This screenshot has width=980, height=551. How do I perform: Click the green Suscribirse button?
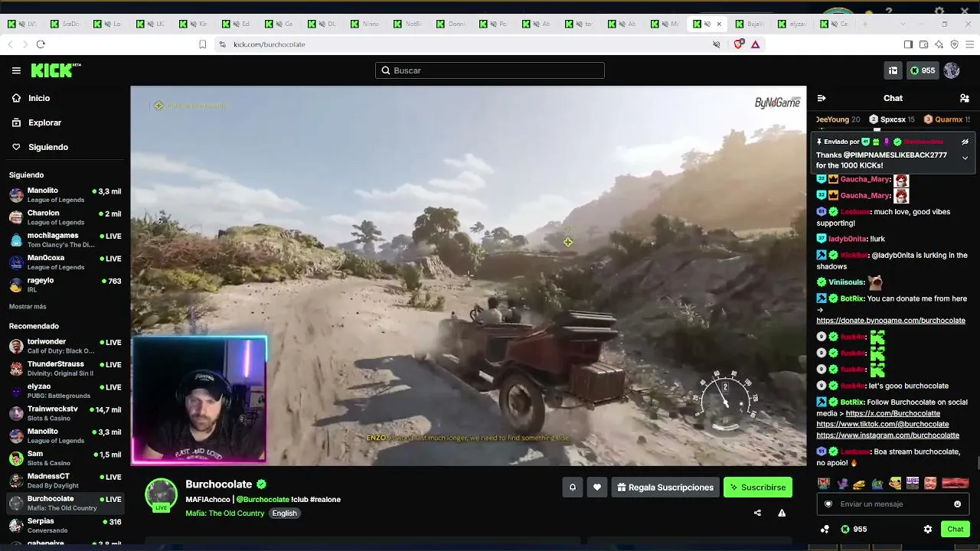(x=758, y=487)
